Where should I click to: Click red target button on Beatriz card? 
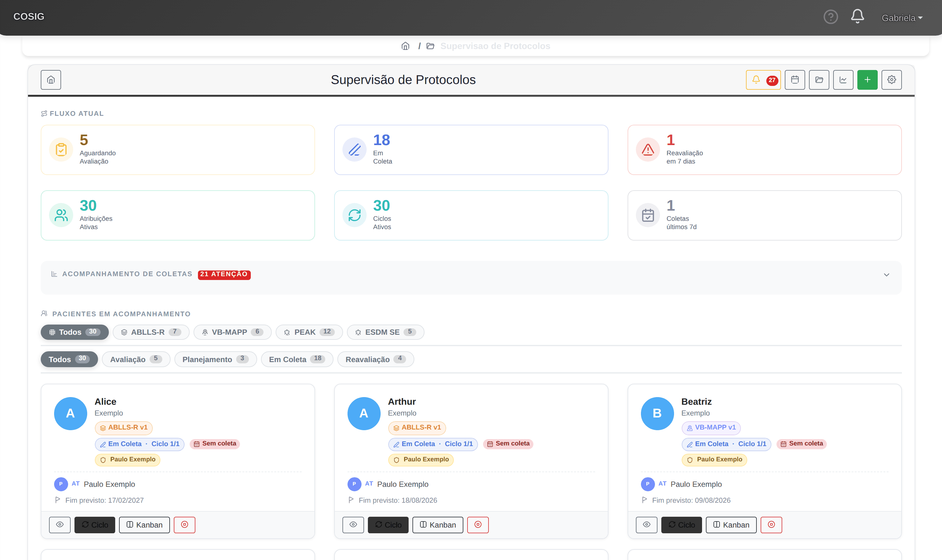771,525
